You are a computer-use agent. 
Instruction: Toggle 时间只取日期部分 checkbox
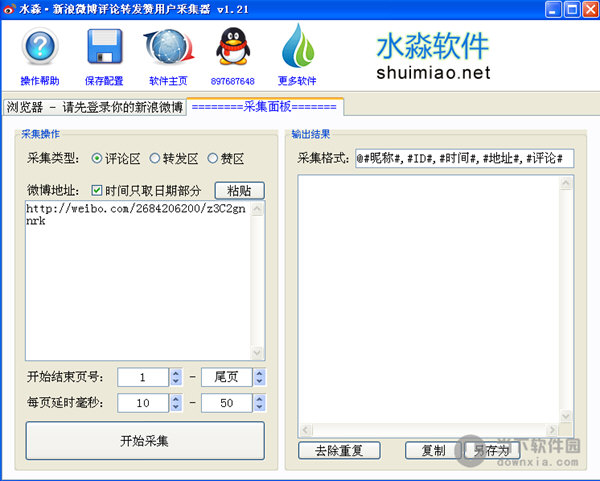point(97,190)
